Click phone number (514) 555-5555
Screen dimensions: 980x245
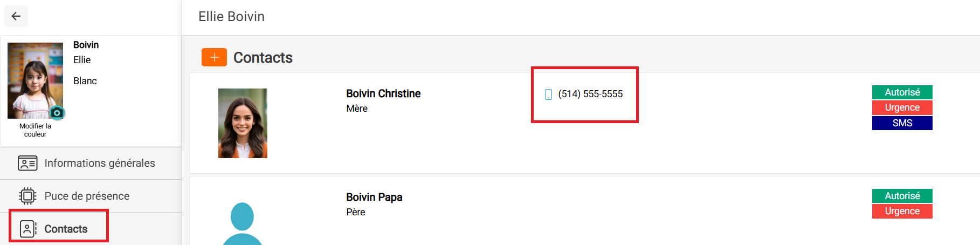(x=590, y=94)
